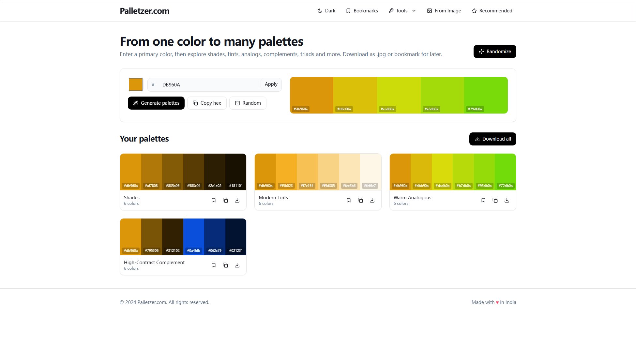Click the Randomize button
The image size is (636, 364).
[x=494, y=52]
